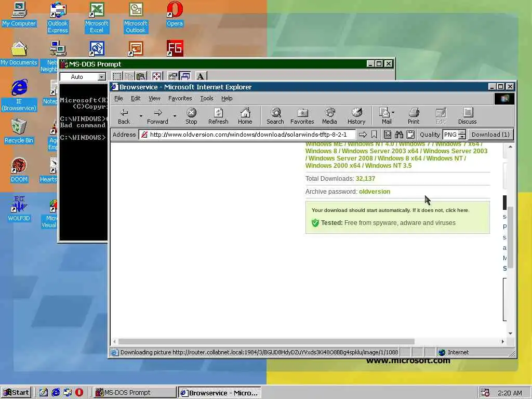Click the Start button
Image resolution: width=532 pixels, height=399 pixels.
click(x=16, y=393)
